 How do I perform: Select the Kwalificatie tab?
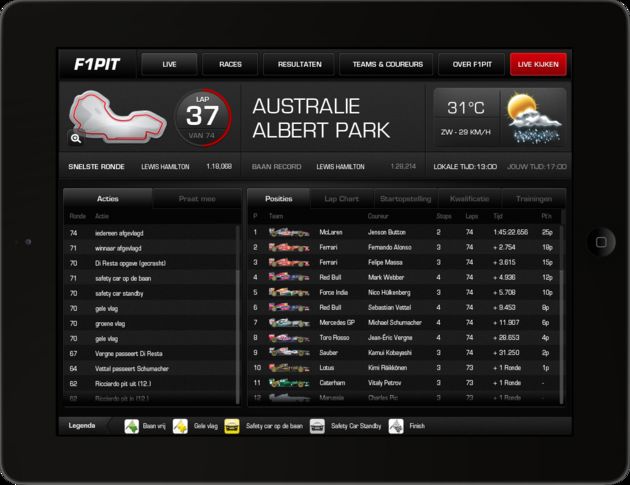click(x=469, y=199)
